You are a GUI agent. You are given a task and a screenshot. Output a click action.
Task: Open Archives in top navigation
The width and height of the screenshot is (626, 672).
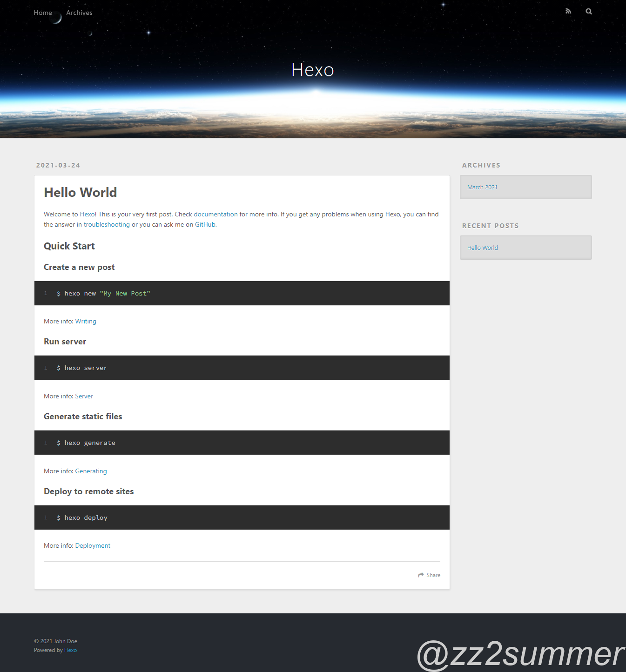[79, 13]
